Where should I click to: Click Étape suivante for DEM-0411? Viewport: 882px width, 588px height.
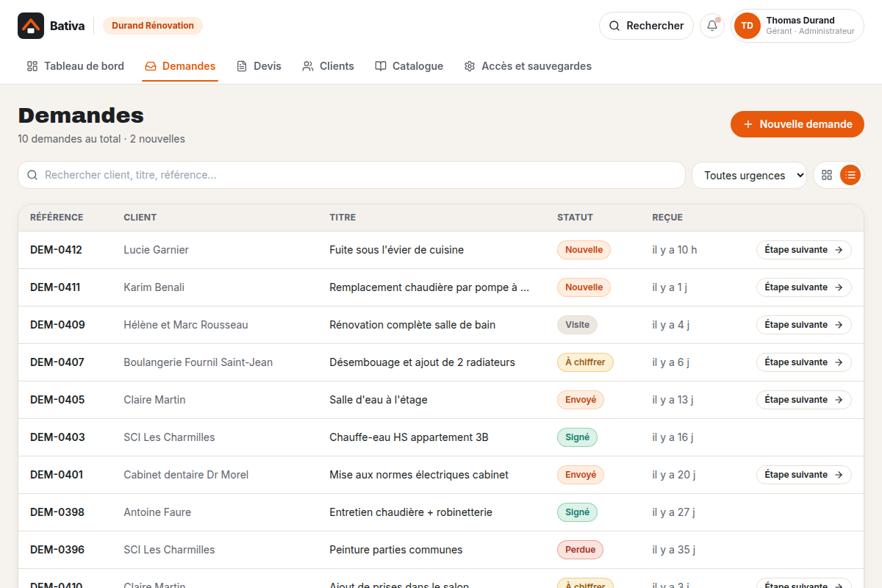pyautogui.click(x=804, y=287)
